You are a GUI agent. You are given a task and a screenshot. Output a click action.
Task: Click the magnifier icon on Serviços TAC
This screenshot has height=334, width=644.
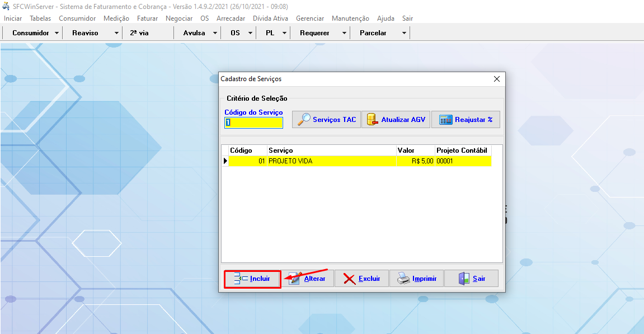point(304,120)
